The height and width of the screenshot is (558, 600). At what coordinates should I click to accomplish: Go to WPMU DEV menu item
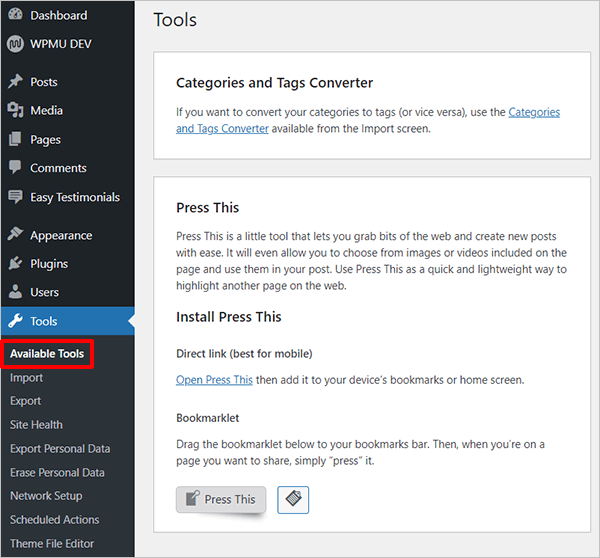68,44
